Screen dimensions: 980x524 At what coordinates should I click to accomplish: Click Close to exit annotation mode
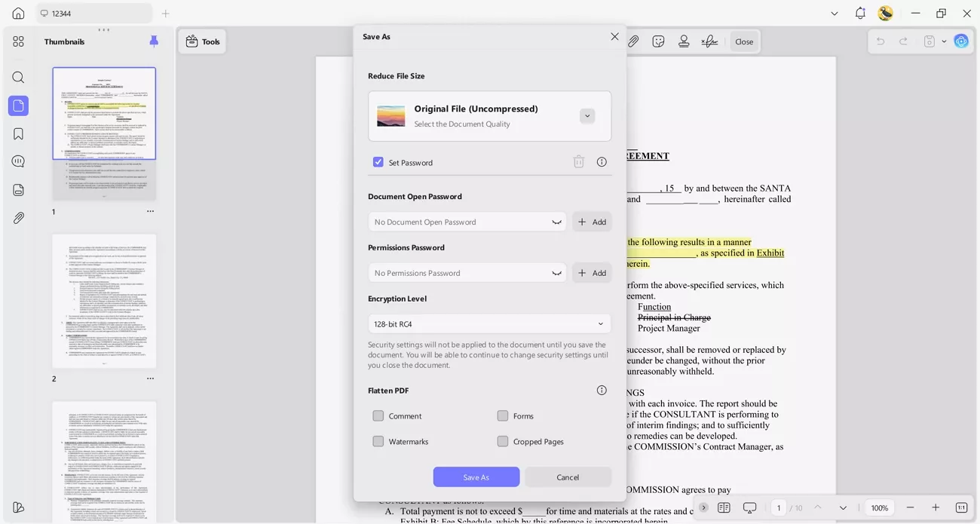(744, 41)
